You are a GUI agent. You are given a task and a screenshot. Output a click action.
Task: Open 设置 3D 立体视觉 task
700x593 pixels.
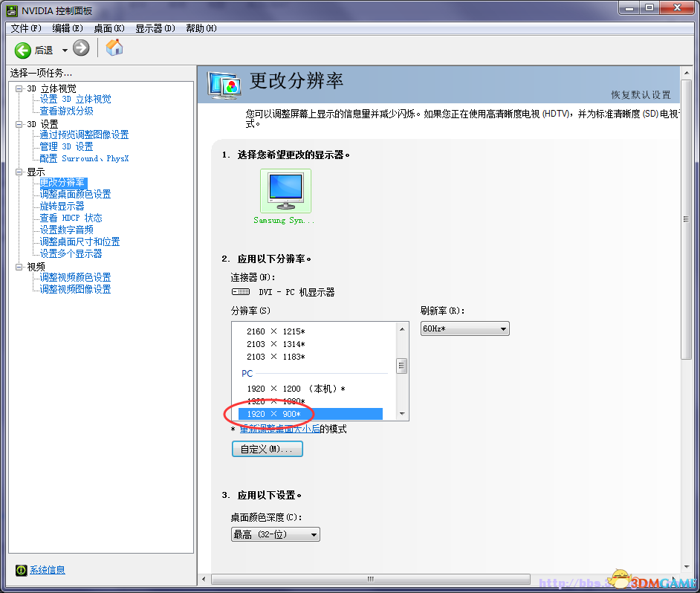76,99
